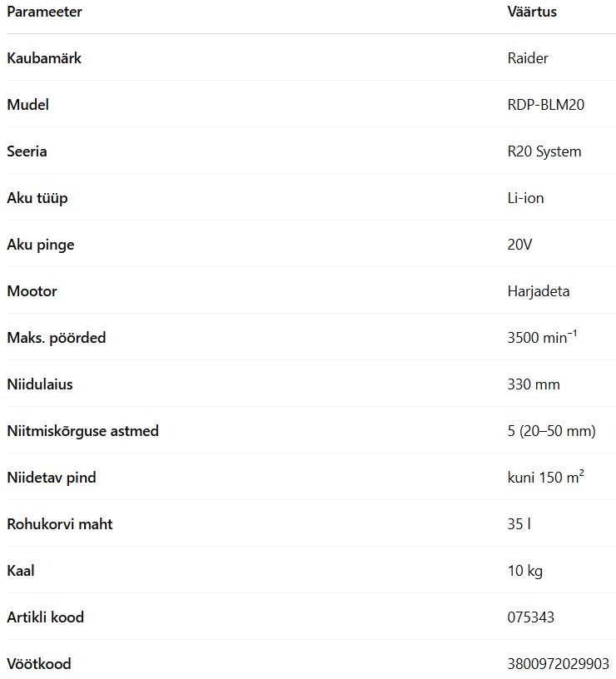616x679 pixels.
Task: Click the Harjadeta motor value
Action: (539, 291)
